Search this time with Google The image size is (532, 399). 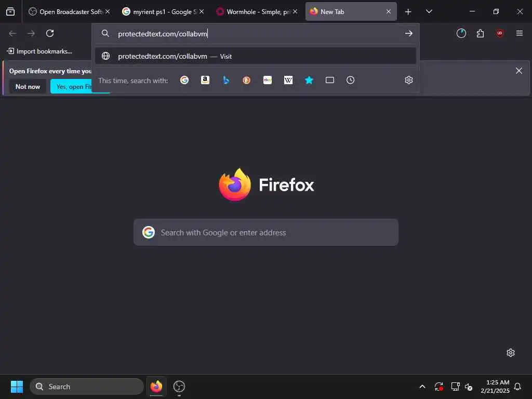click(184, 80)
